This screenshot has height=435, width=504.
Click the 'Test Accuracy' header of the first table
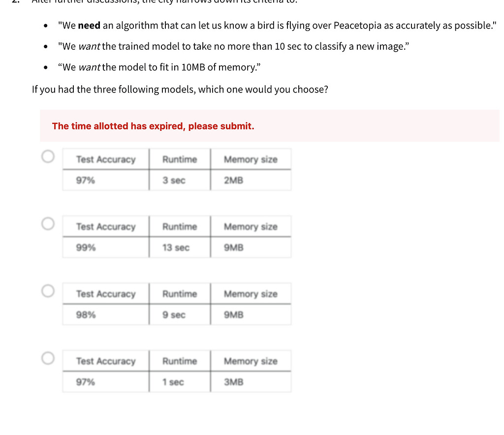(x=105, y=159)
